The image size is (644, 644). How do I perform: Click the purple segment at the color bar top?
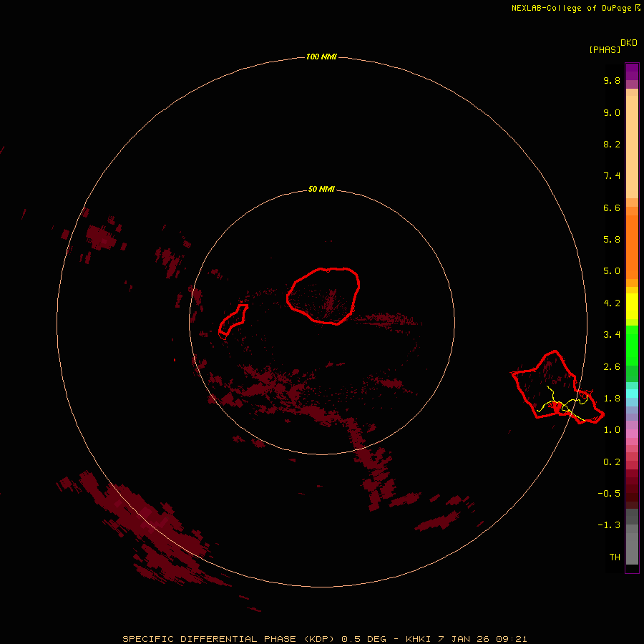tap(632, 72)
